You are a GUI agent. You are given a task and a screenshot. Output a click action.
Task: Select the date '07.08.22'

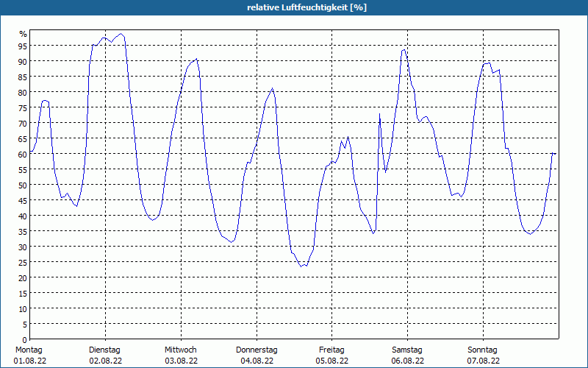click(x=484, y=361)
